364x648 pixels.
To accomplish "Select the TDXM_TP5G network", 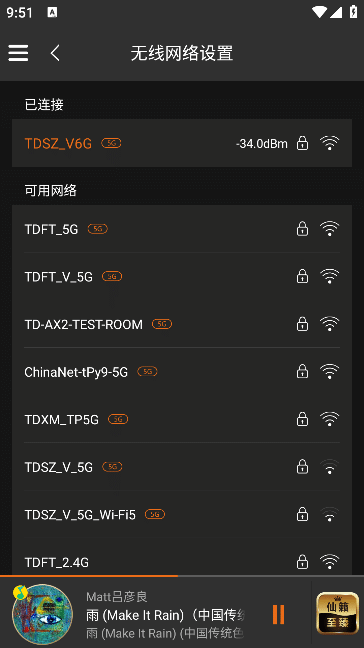I will pyautogui.click(x=182, y=419).
